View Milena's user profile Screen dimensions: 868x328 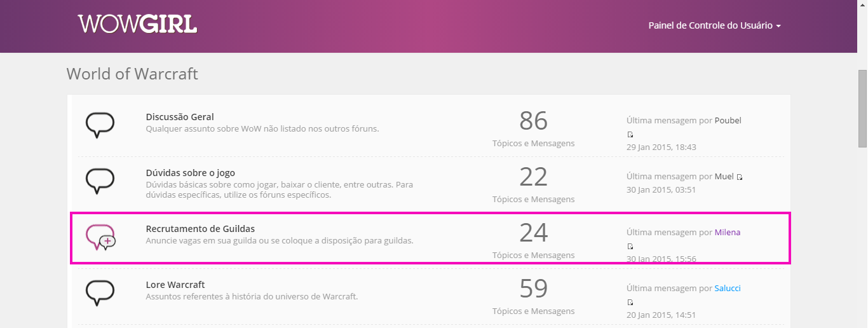pyautogui.click(x=728, y=233)
